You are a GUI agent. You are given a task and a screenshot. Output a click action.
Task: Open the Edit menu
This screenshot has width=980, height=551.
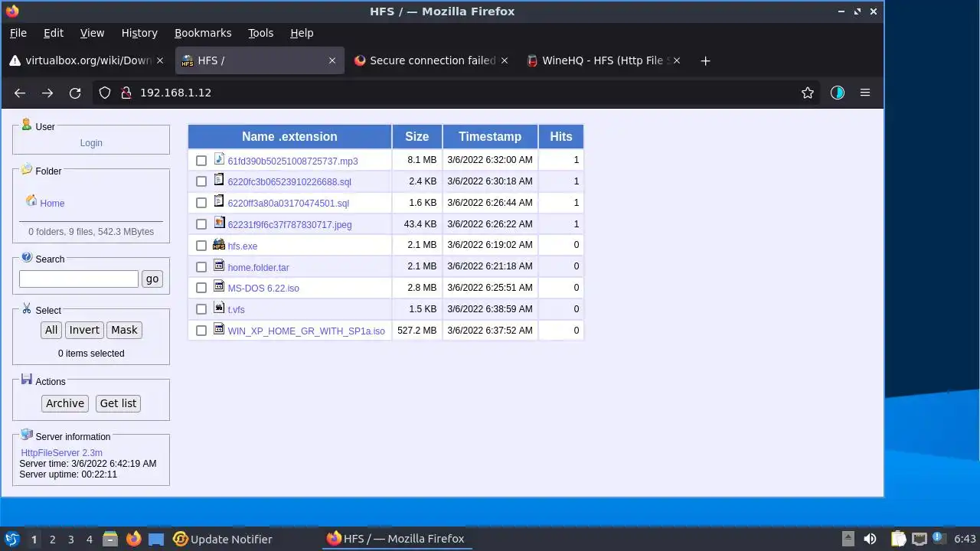point(54,33)
